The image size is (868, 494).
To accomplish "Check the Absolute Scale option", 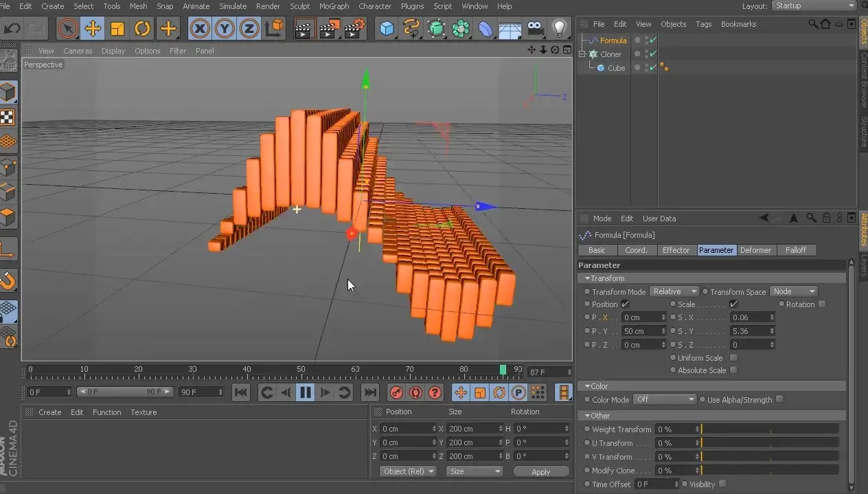I will pos(733,370).
